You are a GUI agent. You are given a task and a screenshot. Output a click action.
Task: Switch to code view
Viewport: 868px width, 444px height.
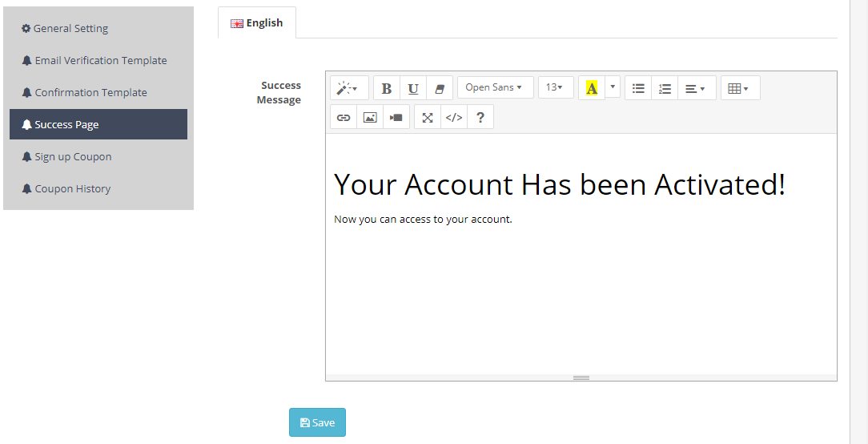454,117
